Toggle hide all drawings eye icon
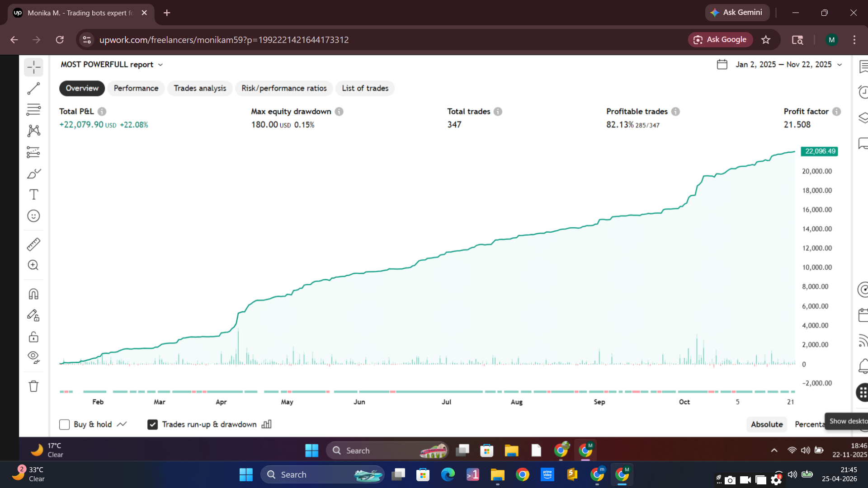The width and height of the screenshot is (868, 488). [x=33, y=357]
